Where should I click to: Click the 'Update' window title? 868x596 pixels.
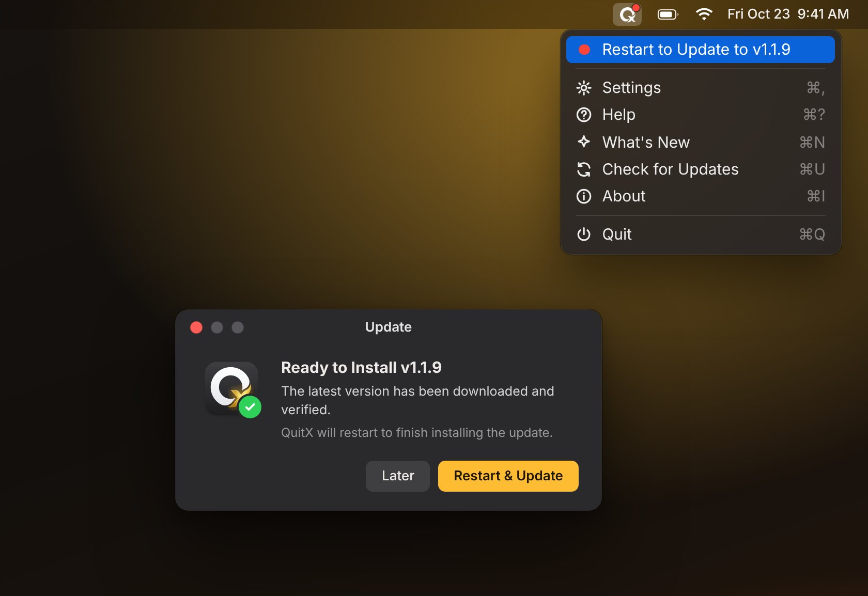(389, 327)
